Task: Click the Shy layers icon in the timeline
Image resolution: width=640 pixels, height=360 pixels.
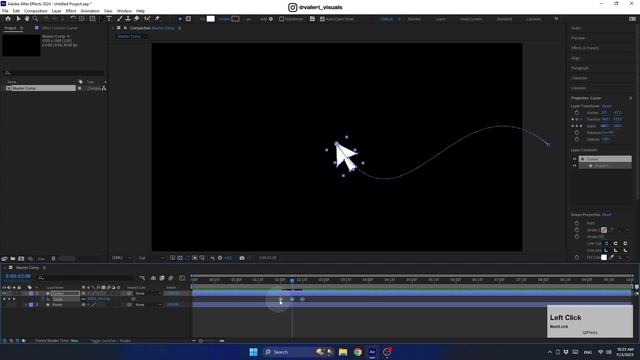Action: click(x=153, y=278)
